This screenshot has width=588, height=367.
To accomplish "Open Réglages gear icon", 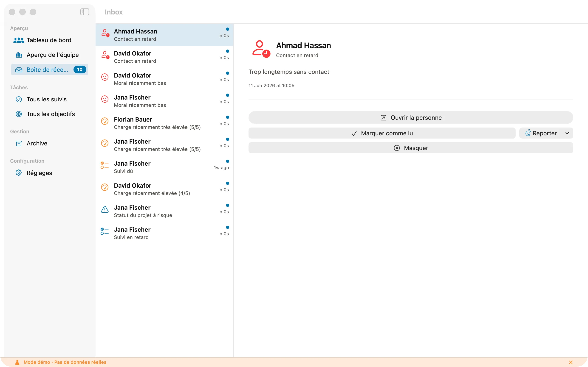I will pos(19,173).
